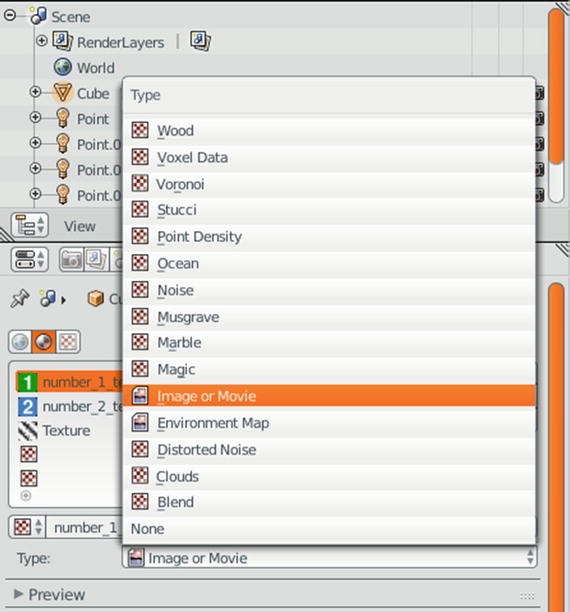
Task: Select Point Density texture type
Action: (x=329, y=237)
